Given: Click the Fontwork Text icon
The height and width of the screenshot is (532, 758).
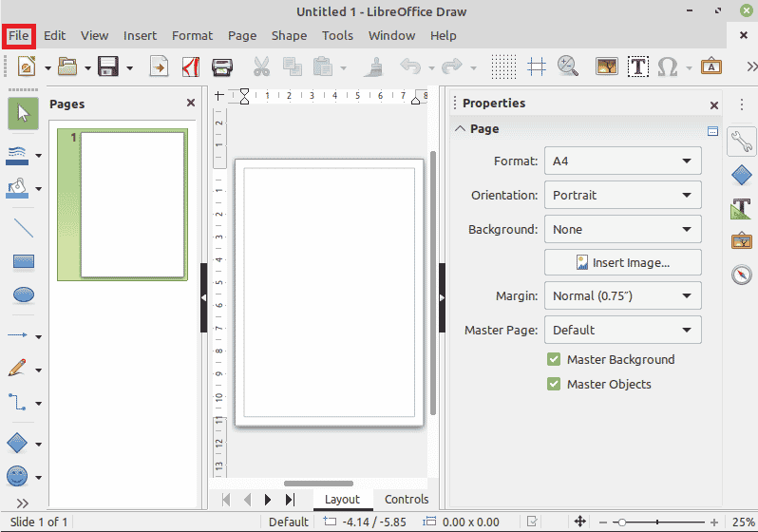Looking at the screenshot, I should click(711, 66).
